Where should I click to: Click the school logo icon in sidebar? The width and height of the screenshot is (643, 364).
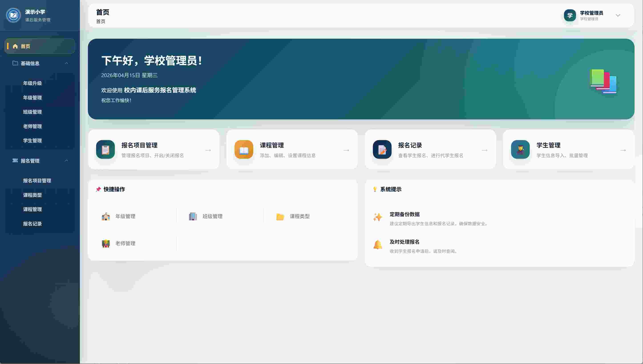click(x=13, y=15)
